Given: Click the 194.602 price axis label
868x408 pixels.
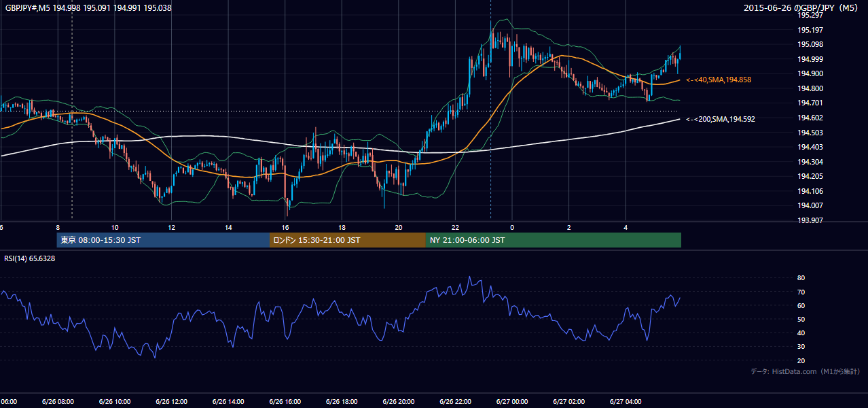Looking at the screenshot, I should (810, 118).
